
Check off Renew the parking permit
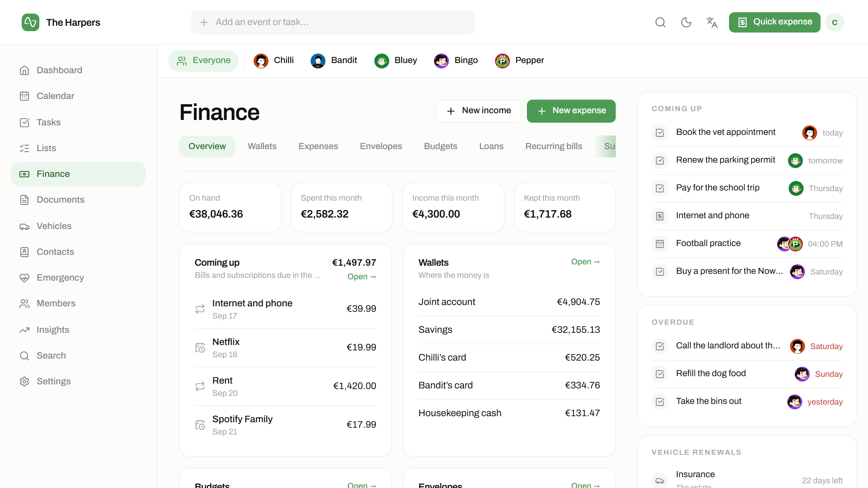click(660, 160)
